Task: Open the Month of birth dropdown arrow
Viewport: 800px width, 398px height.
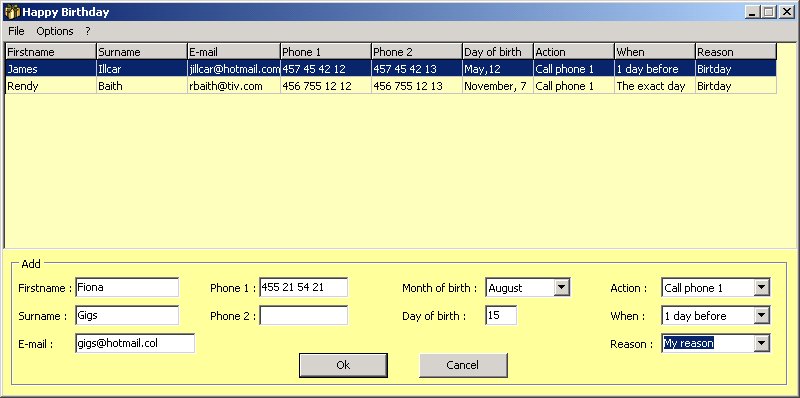Action: 561,288
